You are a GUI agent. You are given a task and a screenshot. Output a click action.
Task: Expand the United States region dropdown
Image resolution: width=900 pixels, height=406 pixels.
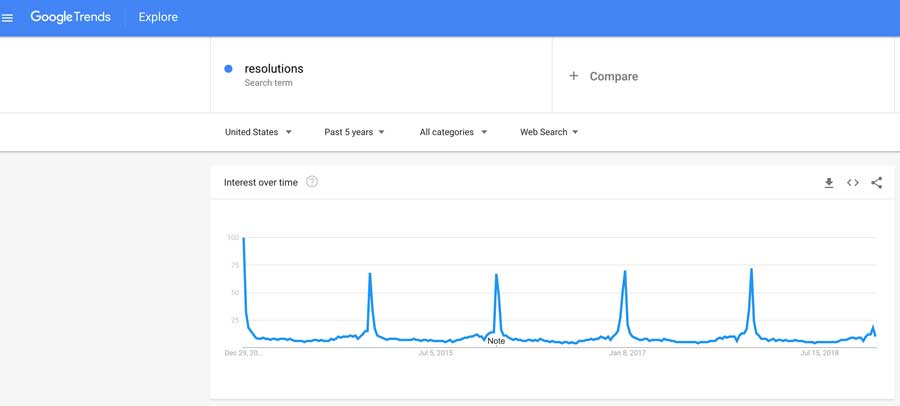[258, 132]
